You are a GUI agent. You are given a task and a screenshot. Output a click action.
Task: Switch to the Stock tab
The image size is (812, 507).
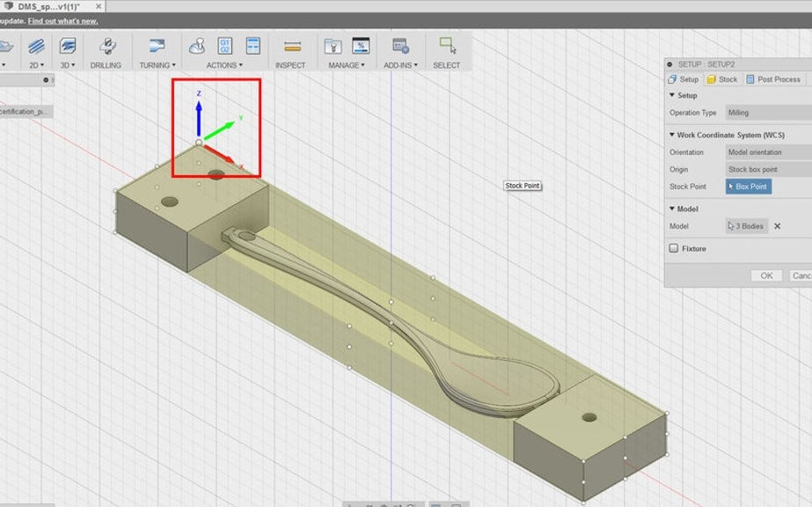(722, 79)
